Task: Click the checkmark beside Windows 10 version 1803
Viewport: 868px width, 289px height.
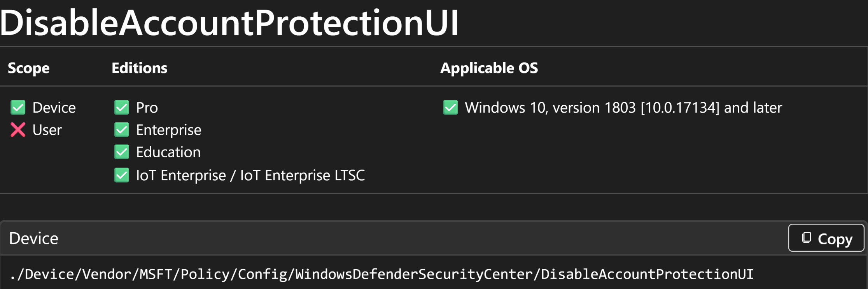Action: [x=450, y=108]
